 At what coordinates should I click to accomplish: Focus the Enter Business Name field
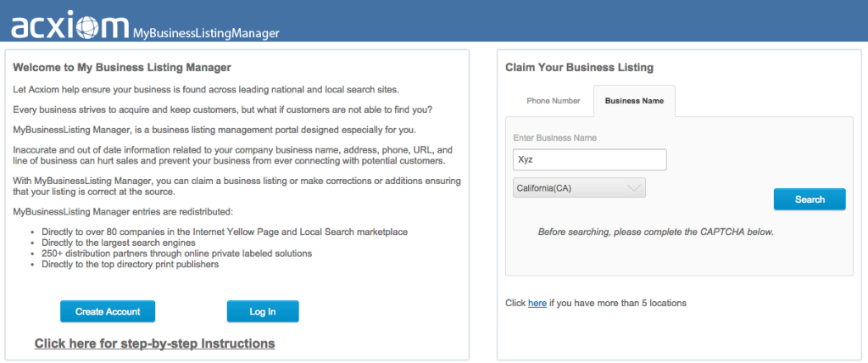pyautogui.click(x=590, y=159)
